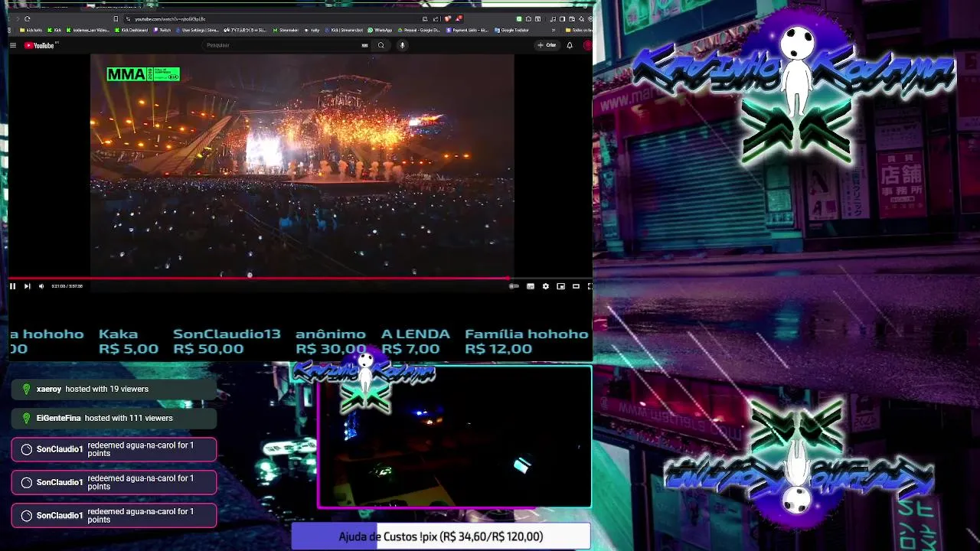Click anônimo R$ 30,00 donation

pos(331,341)
